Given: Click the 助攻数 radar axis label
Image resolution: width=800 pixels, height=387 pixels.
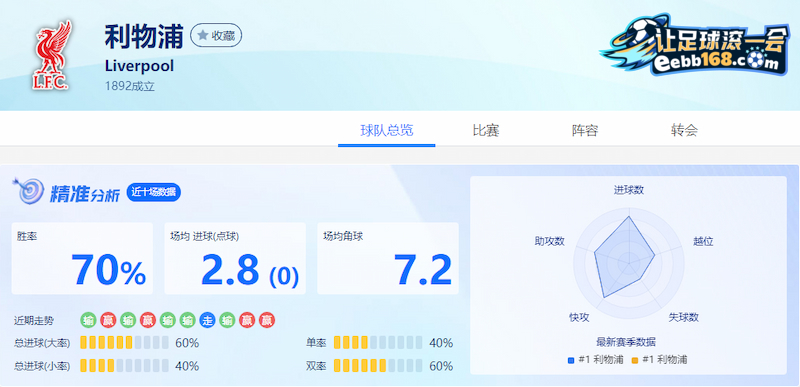Looking at the screenshot, I should 549,241.
